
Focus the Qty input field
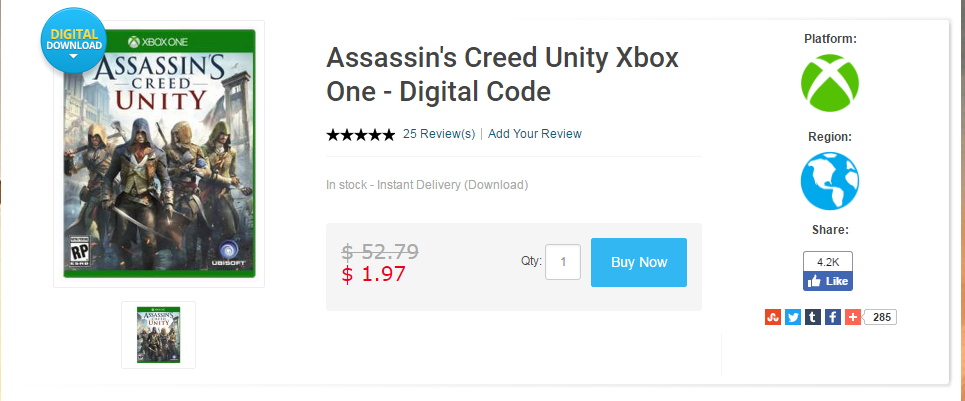coord(563,262)
